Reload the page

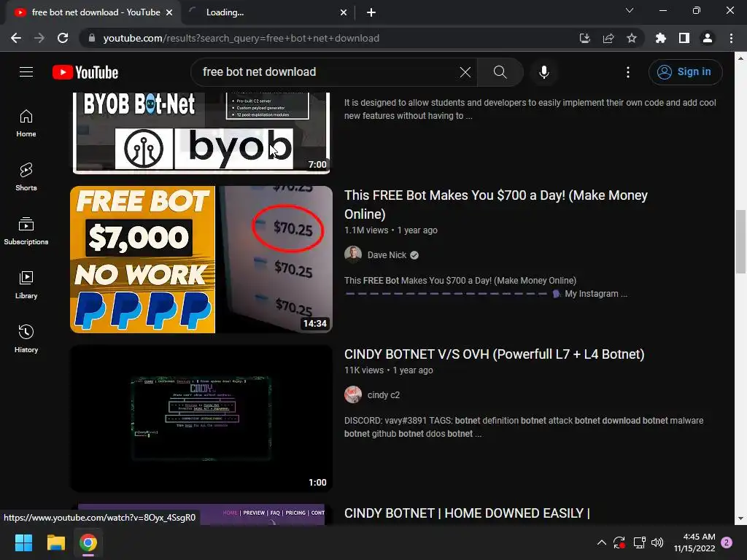tap(63, 38)
